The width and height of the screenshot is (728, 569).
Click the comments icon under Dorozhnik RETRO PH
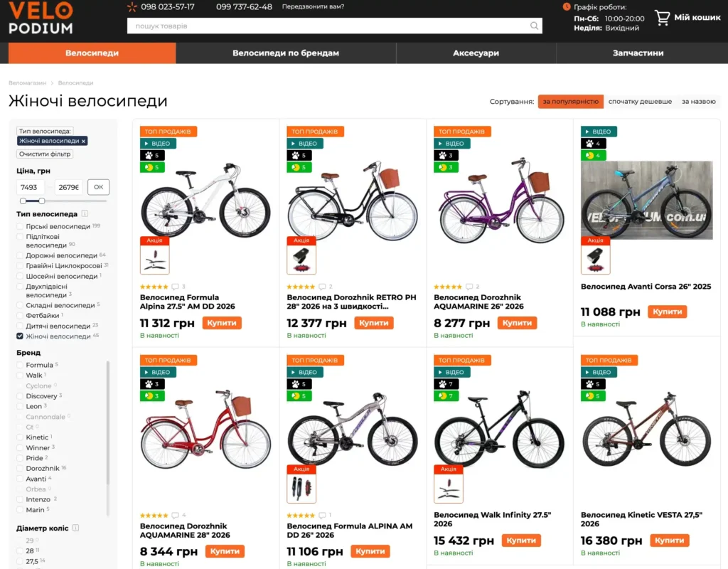coord(322,287)
